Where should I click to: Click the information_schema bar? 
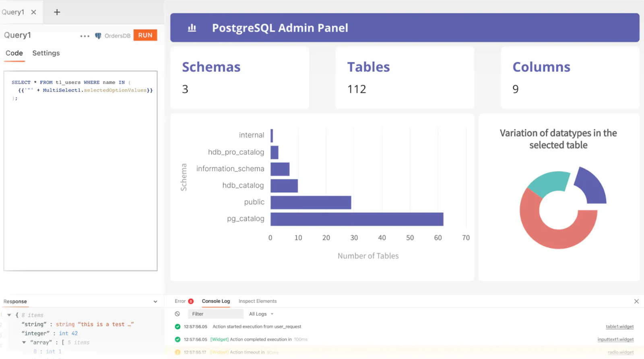tap(280, 169)
